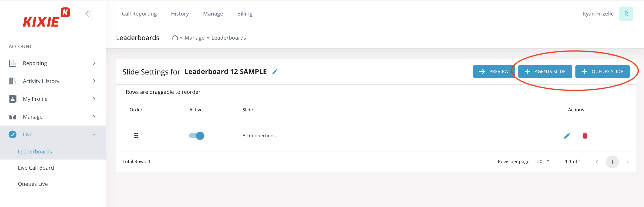
Task: Add a Queues Slide
Action: point(602,72)
